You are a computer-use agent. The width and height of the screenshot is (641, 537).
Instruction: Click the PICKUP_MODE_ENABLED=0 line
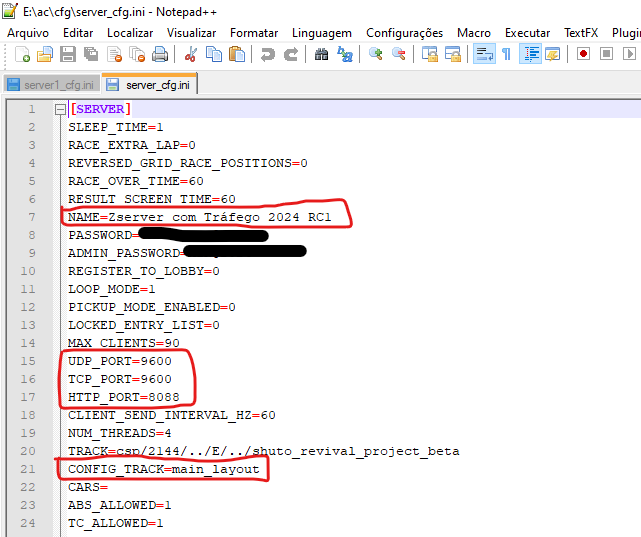click(152, 307)
